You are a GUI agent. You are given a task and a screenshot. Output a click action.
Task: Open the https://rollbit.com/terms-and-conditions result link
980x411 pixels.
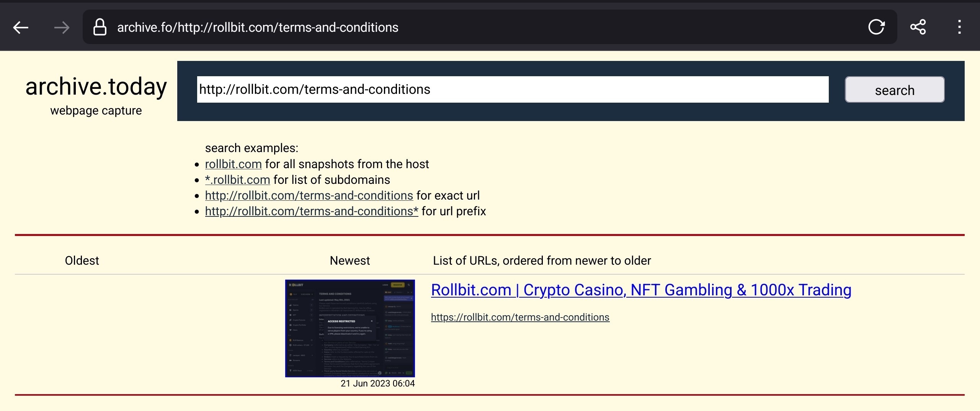pos(520,317)
